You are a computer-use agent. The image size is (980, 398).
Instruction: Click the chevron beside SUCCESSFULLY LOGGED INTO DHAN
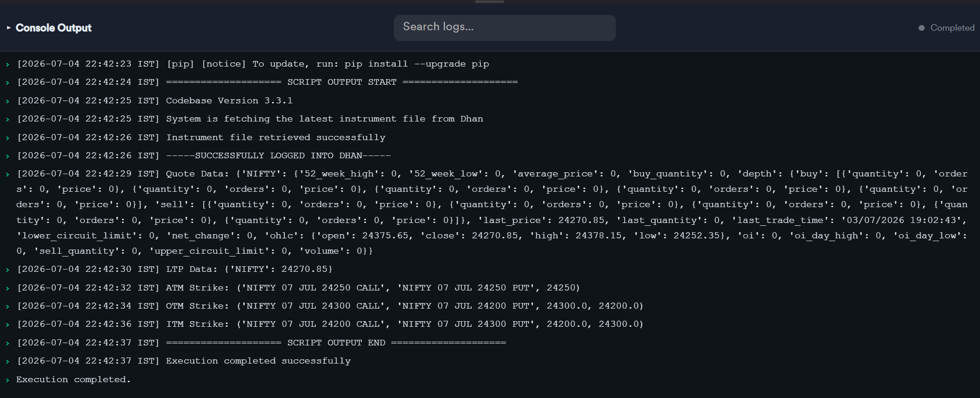[x=7, y=156]
